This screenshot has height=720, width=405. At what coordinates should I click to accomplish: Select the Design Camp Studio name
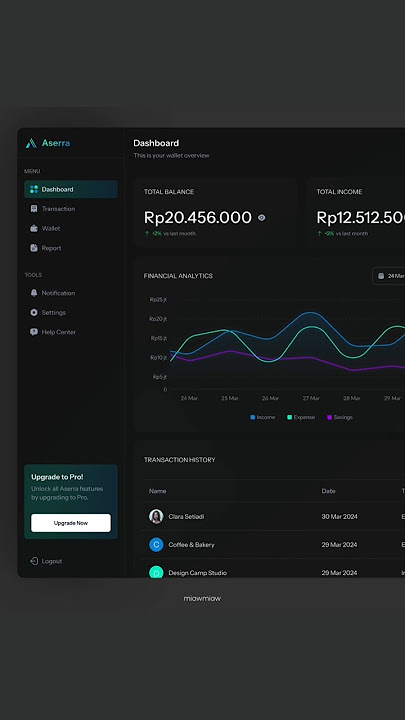[197, 573]
